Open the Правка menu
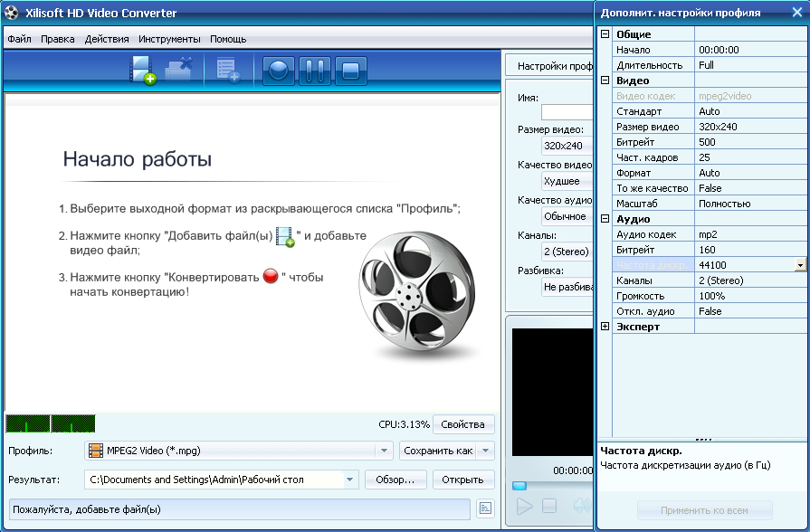810x532 pixels. (57, 39)
